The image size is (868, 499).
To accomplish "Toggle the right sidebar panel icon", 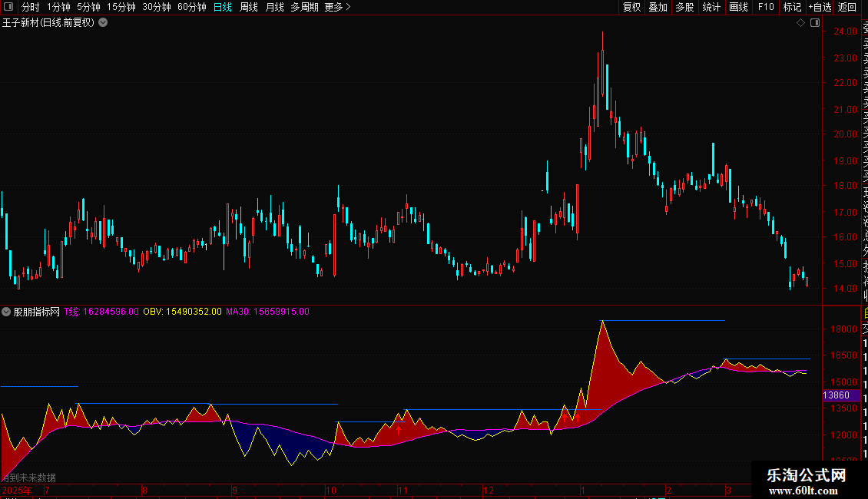I will pyautogui.click(x=815, y=23).
